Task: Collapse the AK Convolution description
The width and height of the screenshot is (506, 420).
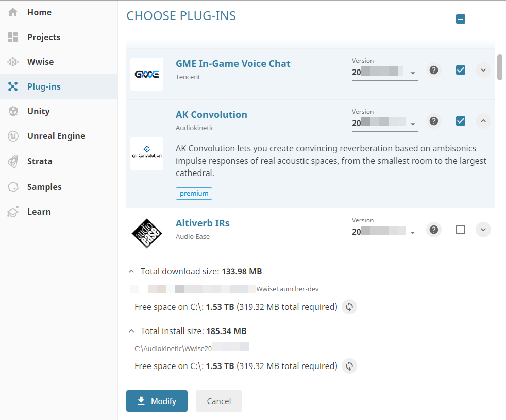Action: (x=483, y=121)
